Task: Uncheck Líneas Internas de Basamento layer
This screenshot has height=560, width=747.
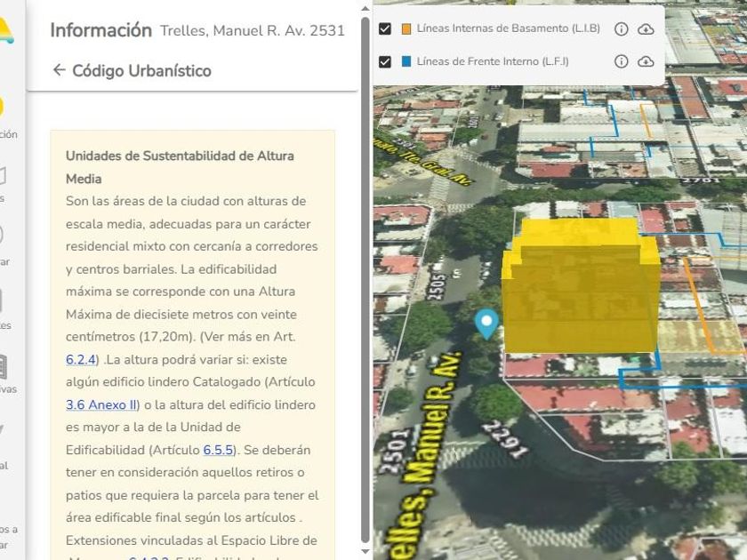Action: point(385,29)
